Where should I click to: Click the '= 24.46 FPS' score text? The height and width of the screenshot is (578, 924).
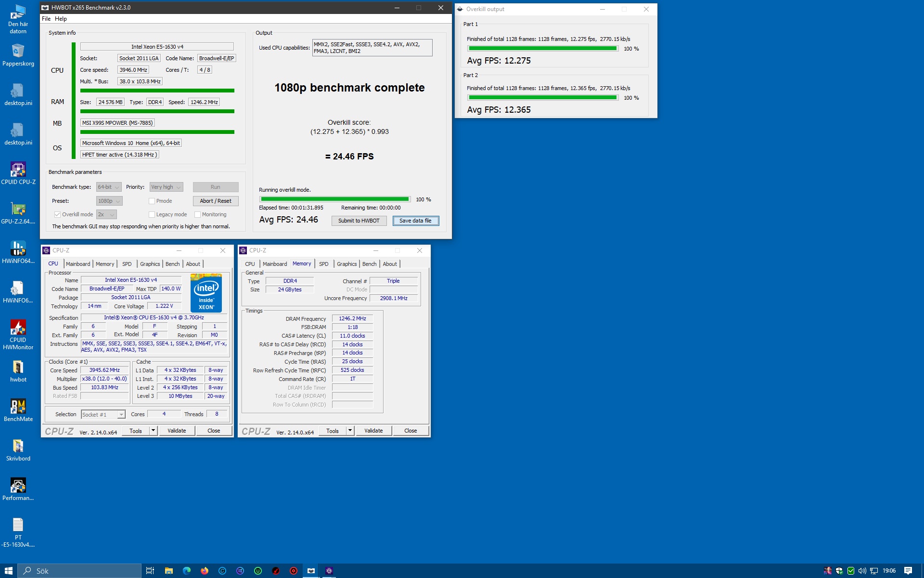tap(349, 157)
